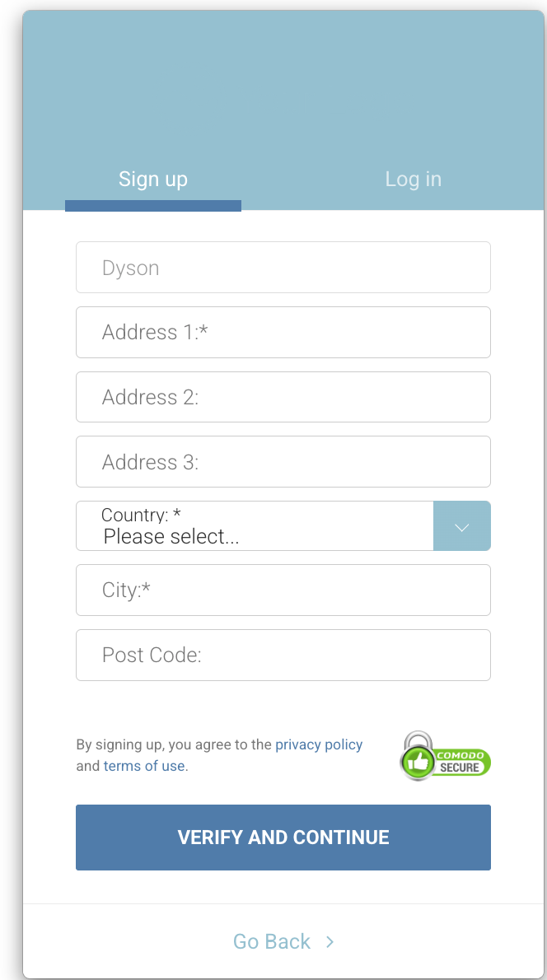The width and height of the screenshot is (547, 980).
Task: Click the Go Back link
Action: (272, 942)
